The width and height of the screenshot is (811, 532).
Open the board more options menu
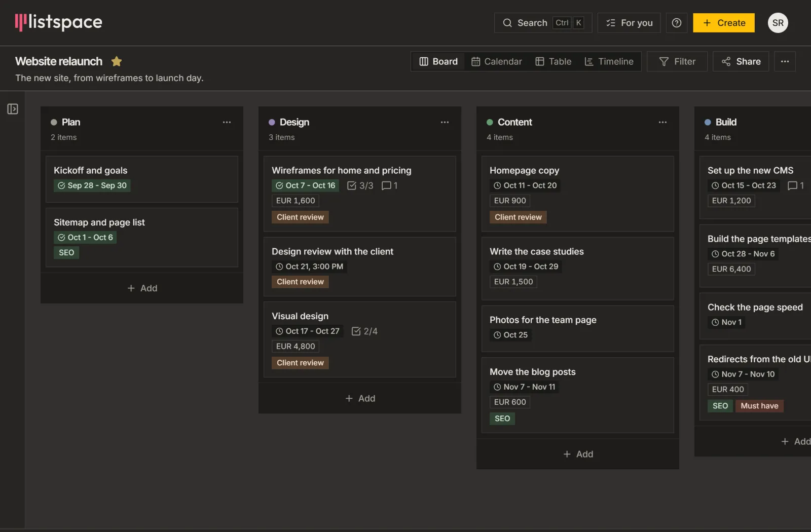(x=785, y=61)
